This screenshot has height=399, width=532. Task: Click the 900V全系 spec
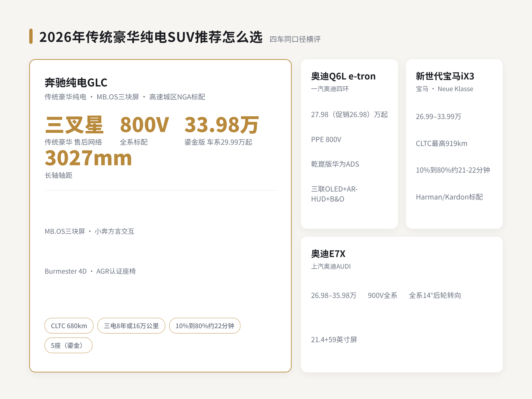click(382, 295)
